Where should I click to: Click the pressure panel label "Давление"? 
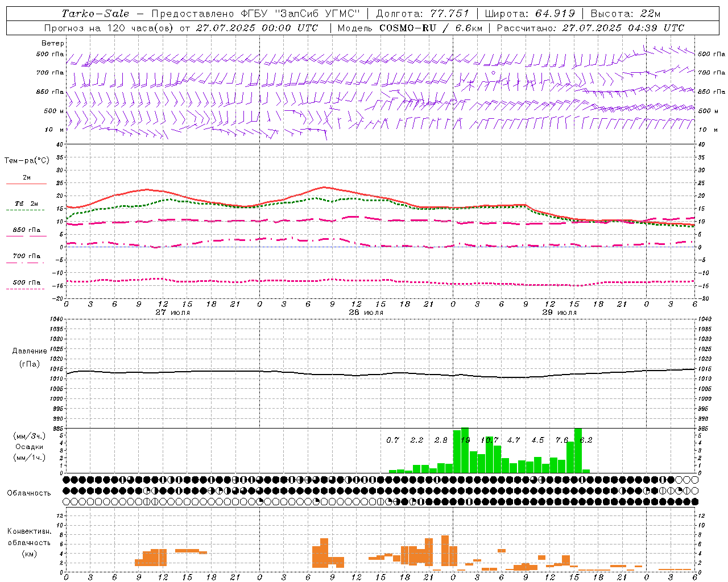(x=30, y=351)
